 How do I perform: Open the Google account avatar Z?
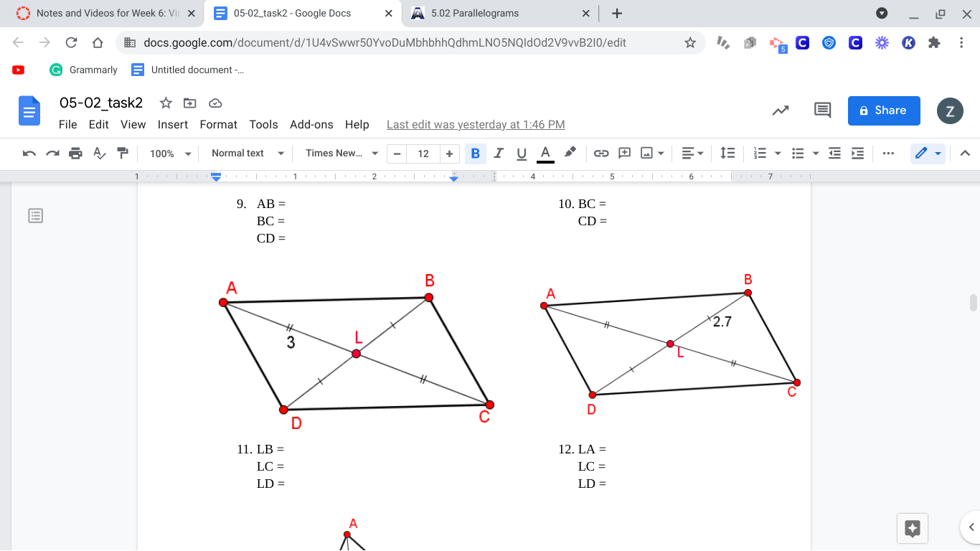[x=950, y=111]
